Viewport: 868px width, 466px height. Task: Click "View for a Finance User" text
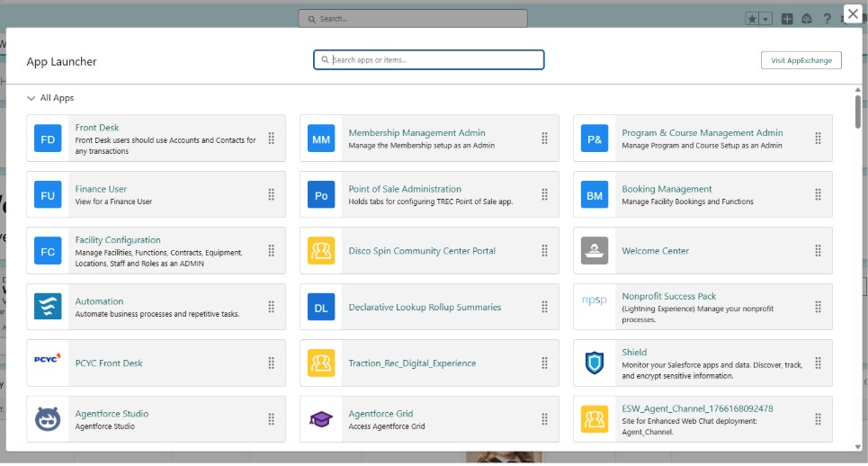pyautogui.click(x=113, y=202)
